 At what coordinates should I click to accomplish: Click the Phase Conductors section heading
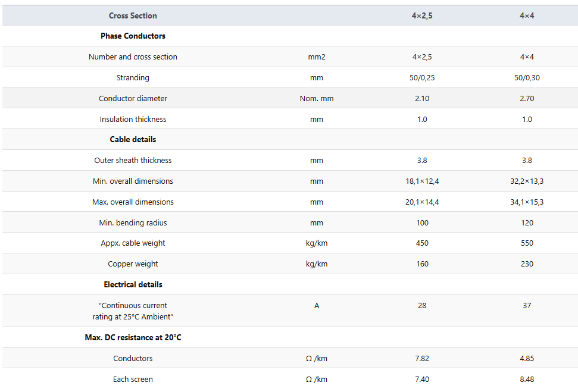[133, 36]
